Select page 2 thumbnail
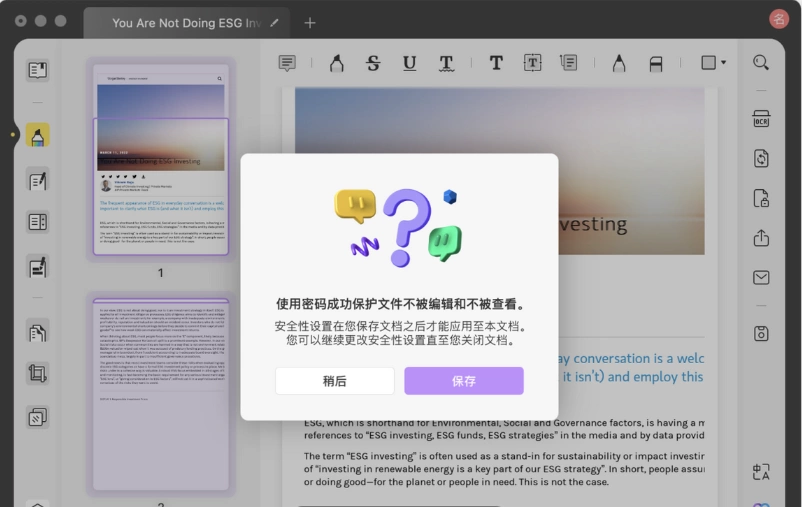Viewport: 802px width, 507px height. (161, 394)
